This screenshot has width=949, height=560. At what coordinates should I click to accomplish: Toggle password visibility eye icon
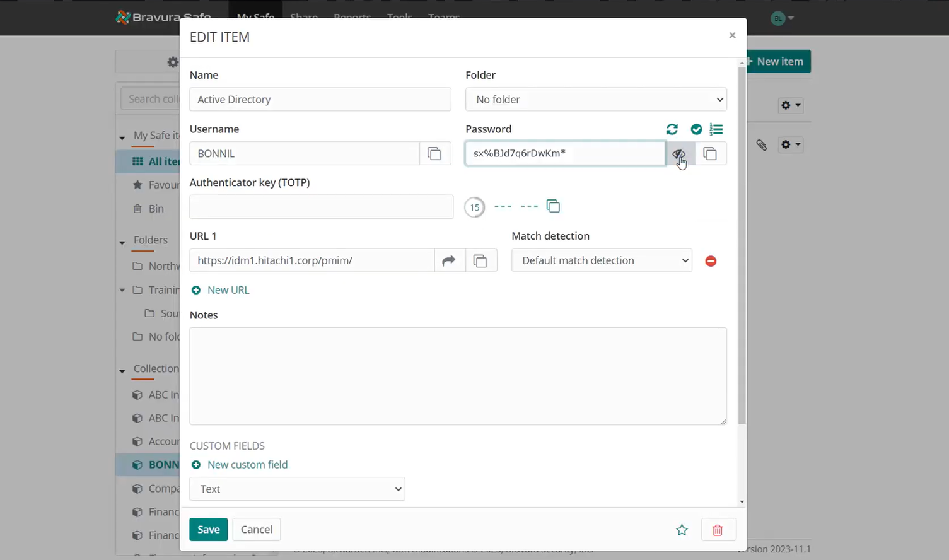pyautogui.click(x=679, y=153)
